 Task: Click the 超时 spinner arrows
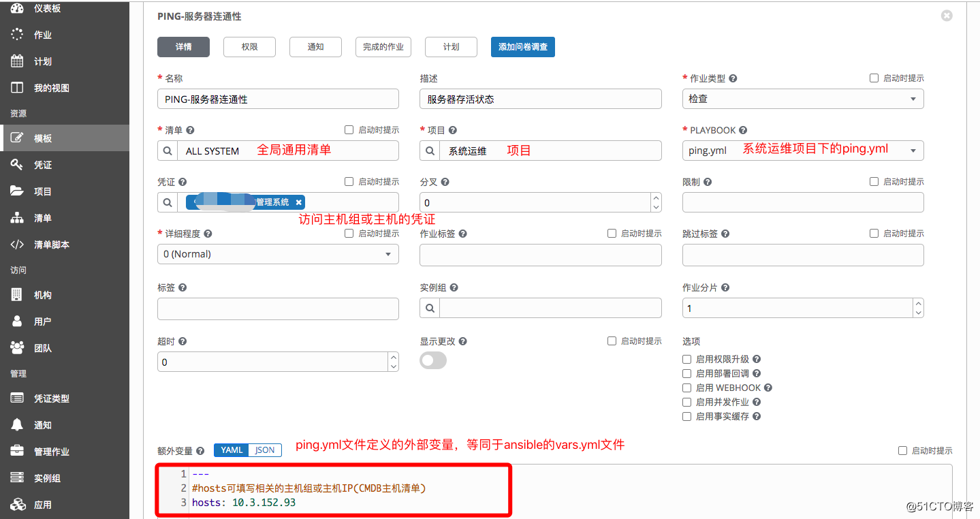point(394,362)
